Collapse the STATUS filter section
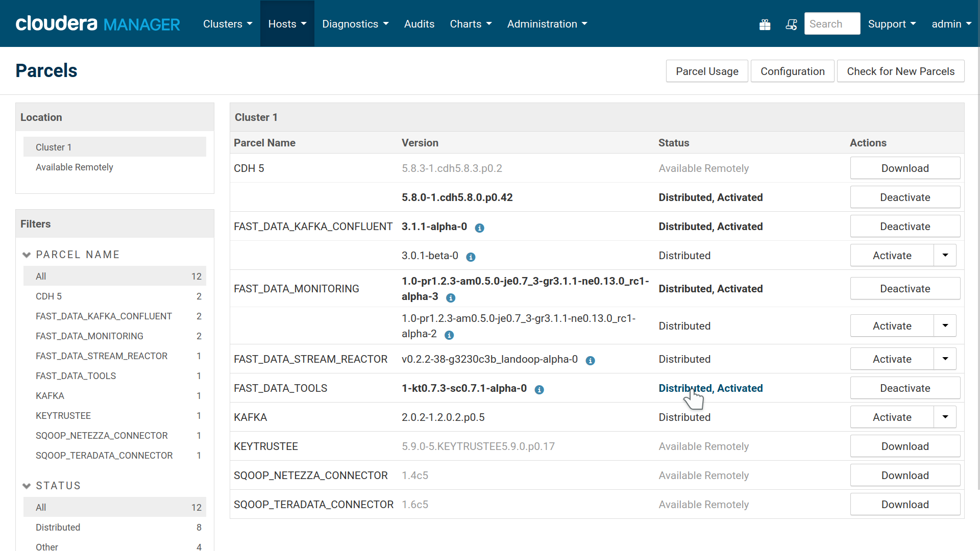The width and height of the screenshot is (980, 551). pyautogui.click(x=52, y=486)
